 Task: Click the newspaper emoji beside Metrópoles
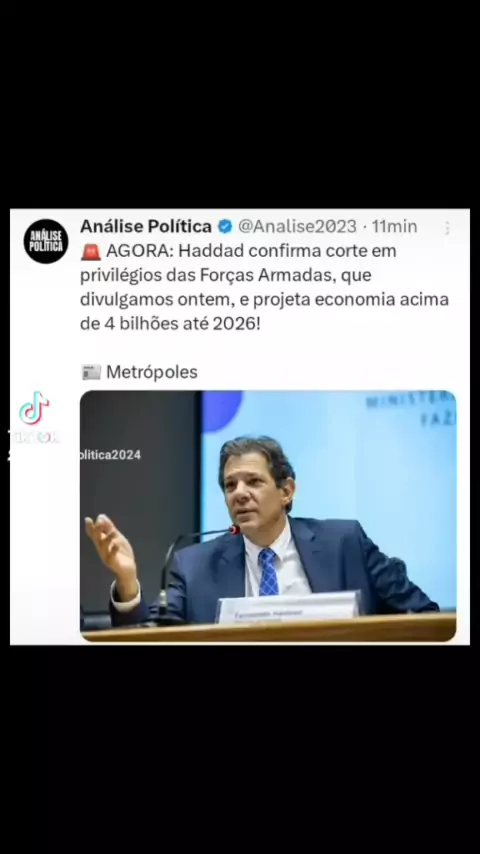tap(90, 373)
